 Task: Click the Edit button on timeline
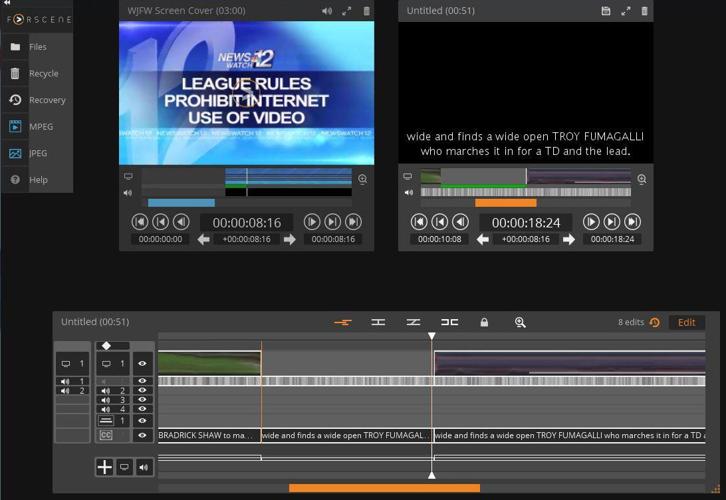(x=687, y=322)
